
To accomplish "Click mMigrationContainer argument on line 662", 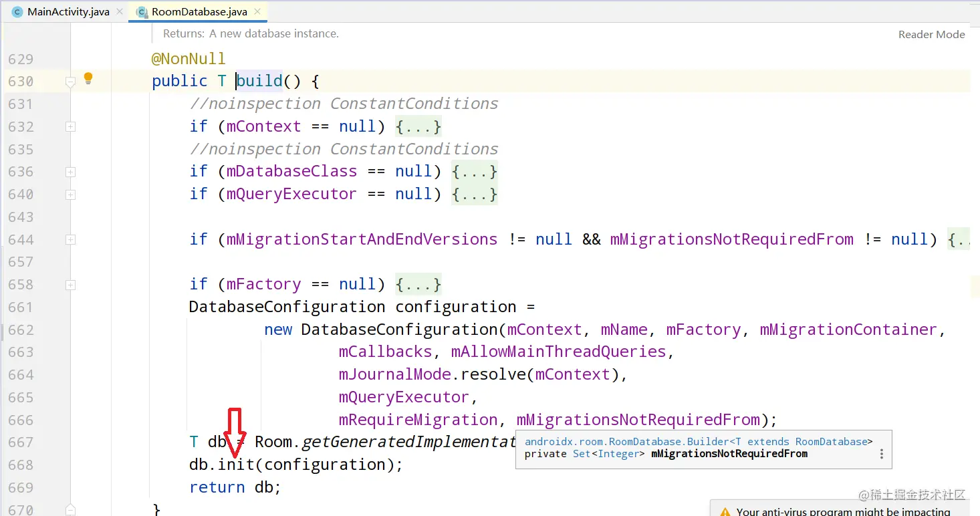I will coord(848,330).
